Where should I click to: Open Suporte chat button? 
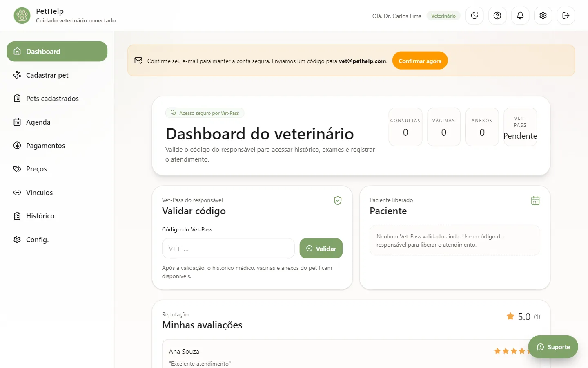coord(553,347)
